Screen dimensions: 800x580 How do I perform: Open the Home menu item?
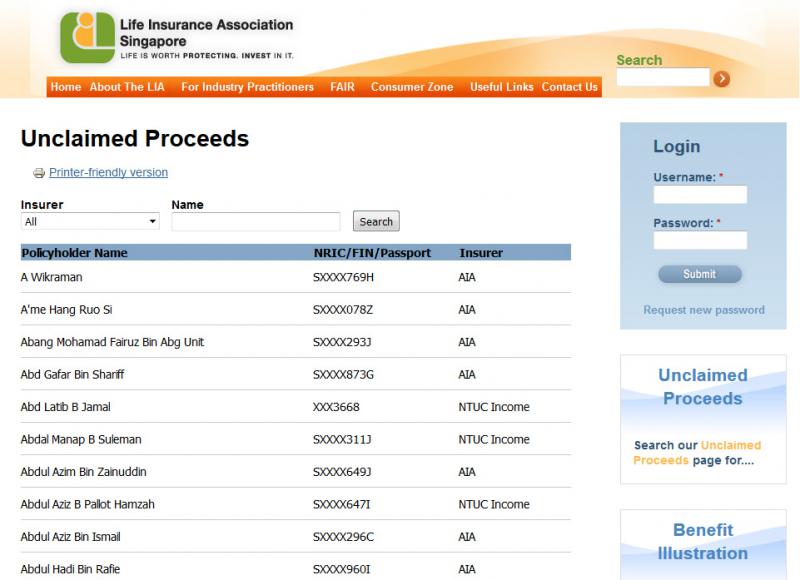(x=66, y=87)
